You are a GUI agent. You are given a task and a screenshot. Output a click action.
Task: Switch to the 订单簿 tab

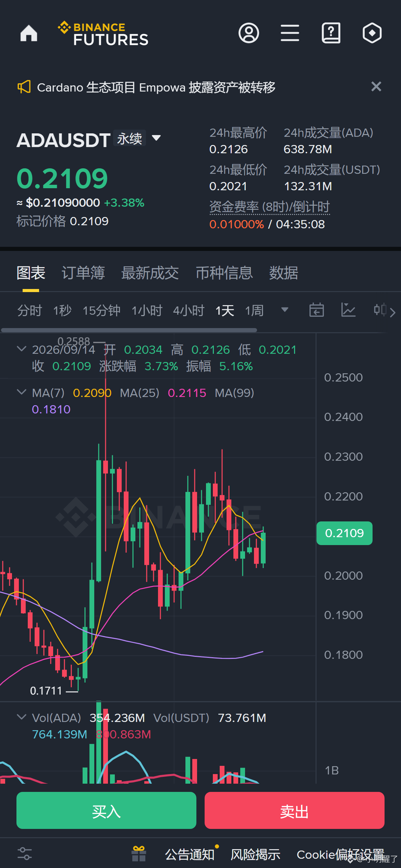83,273
